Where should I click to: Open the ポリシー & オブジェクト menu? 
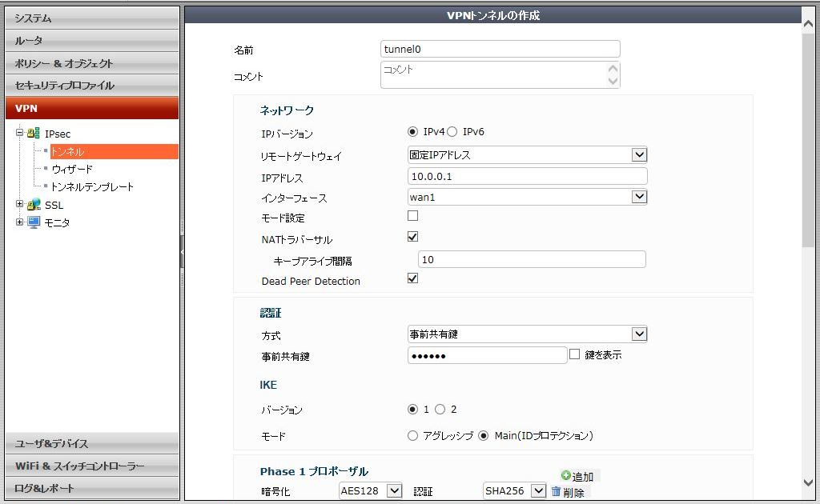pyautogui.click(x=92, y=63)
